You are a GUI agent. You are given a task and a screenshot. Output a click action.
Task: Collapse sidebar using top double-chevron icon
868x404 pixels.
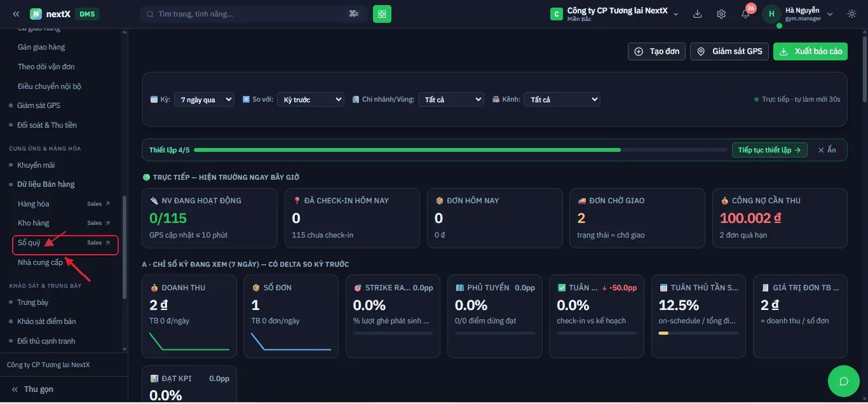click(16, 14)
